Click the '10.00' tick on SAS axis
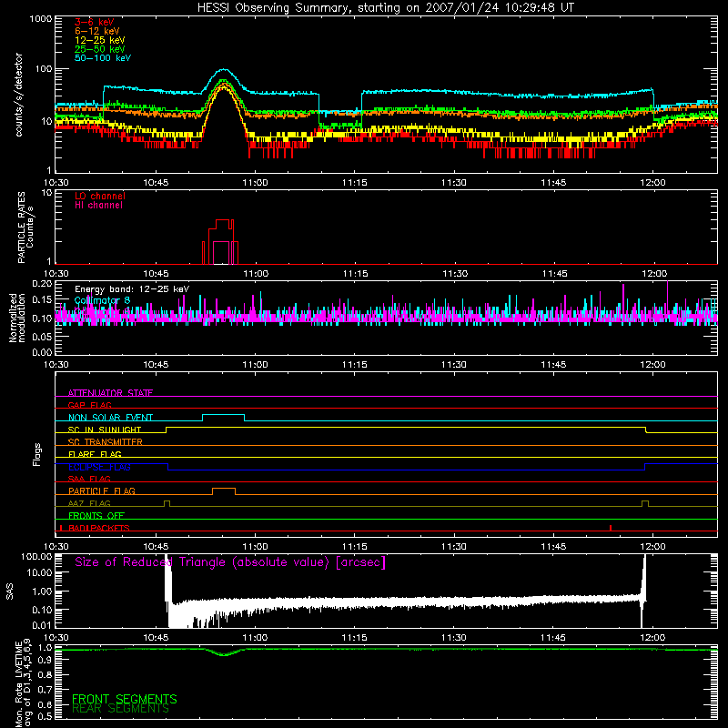The height and width of the screenshot is (728, 728). pos(39,572)
